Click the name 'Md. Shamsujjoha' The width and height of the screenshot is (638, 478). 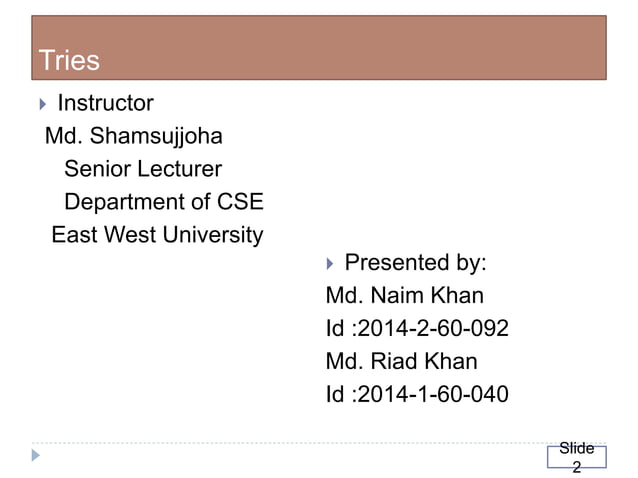point(133,135)
